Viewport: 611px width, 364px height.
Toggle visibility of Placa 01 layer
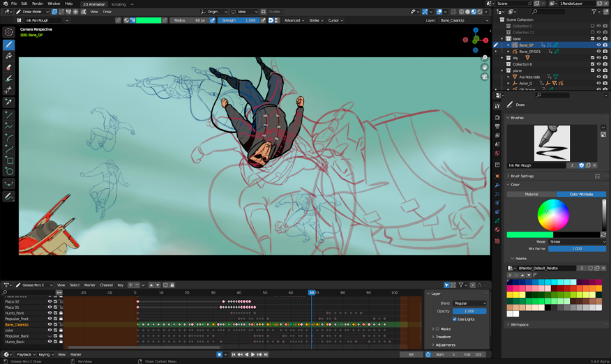pyautogui.click(x=50, y=308)
